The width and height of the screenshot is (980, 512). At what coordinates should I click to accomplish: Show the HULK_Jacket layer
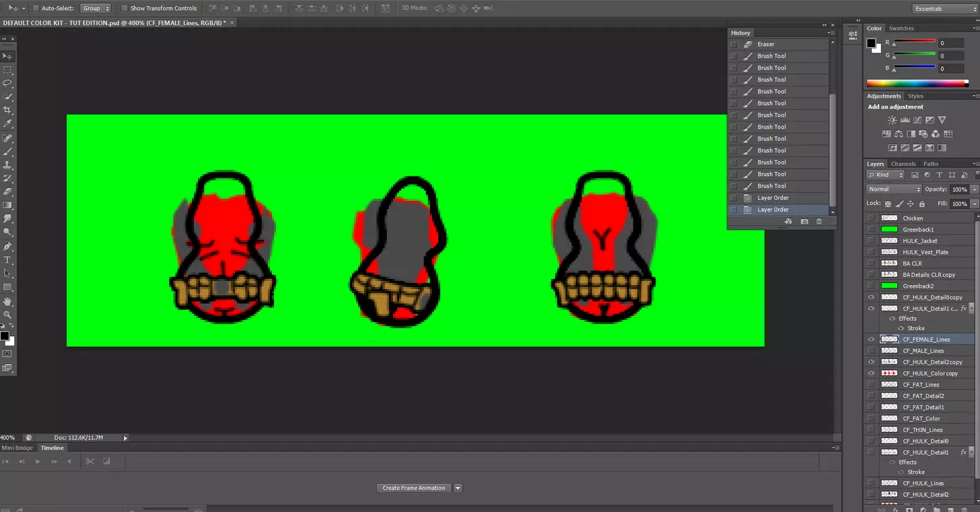872,241
